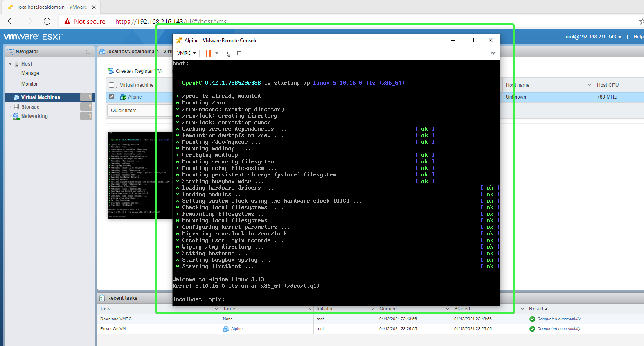
Task: Open Manage under Host
Action: pos(30,73)
